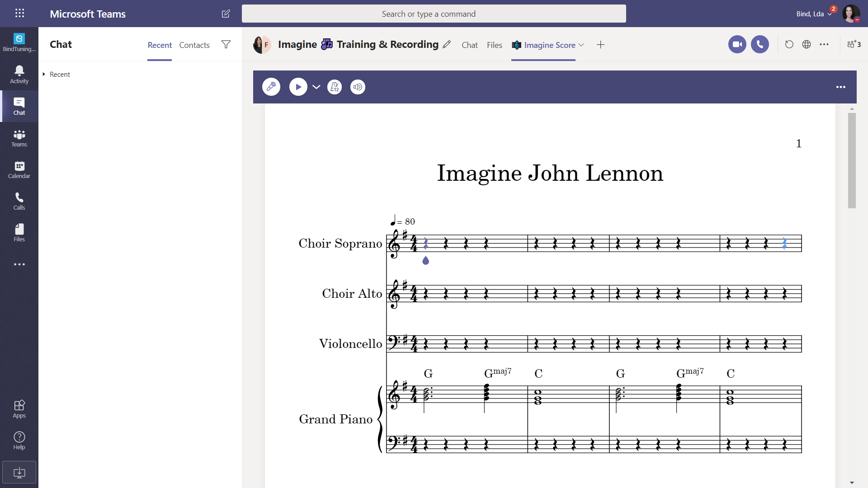This screenshot has height=488, width=868.
Task: Open the Files tab of the conversation
Action: coord(495,45)
